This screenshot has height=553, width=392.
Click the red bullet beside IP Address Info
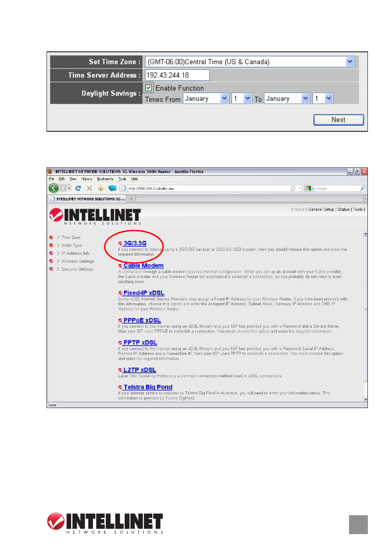pyautogui.click(x=51, y=253)
